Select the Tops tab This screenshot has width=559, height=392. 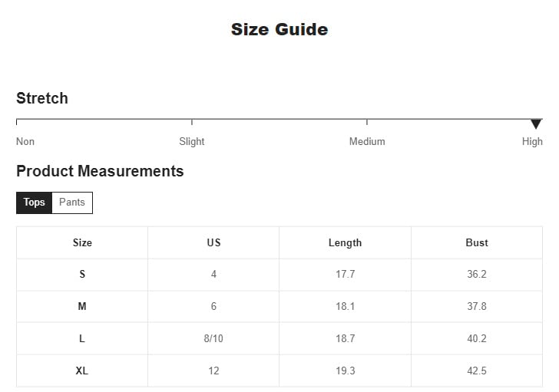coord(34,203)
